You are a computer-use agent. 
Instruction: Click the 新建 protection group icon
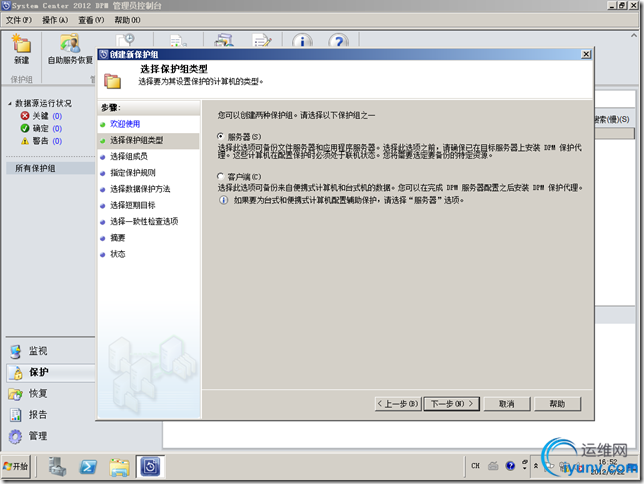pos(21,49)
